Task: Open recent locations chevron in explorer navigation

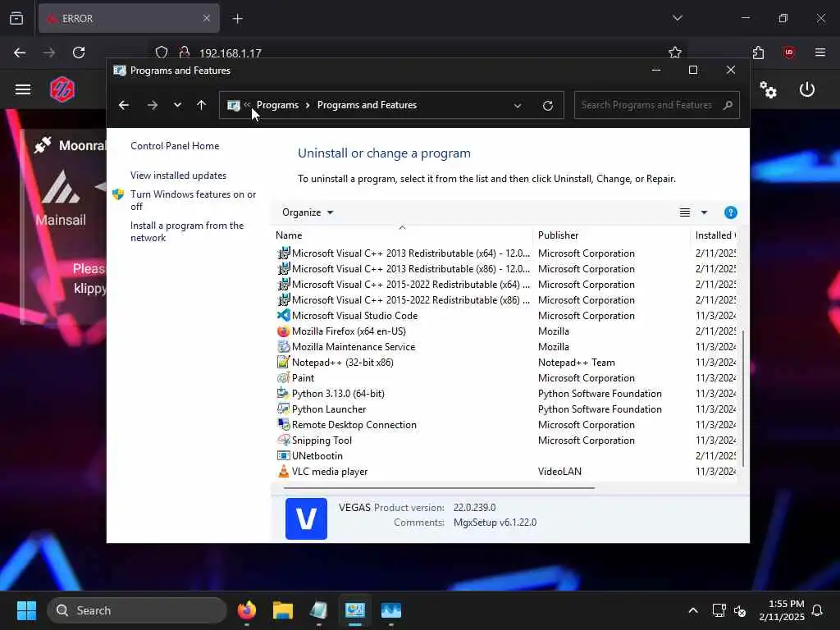Action: coord(177,105)
